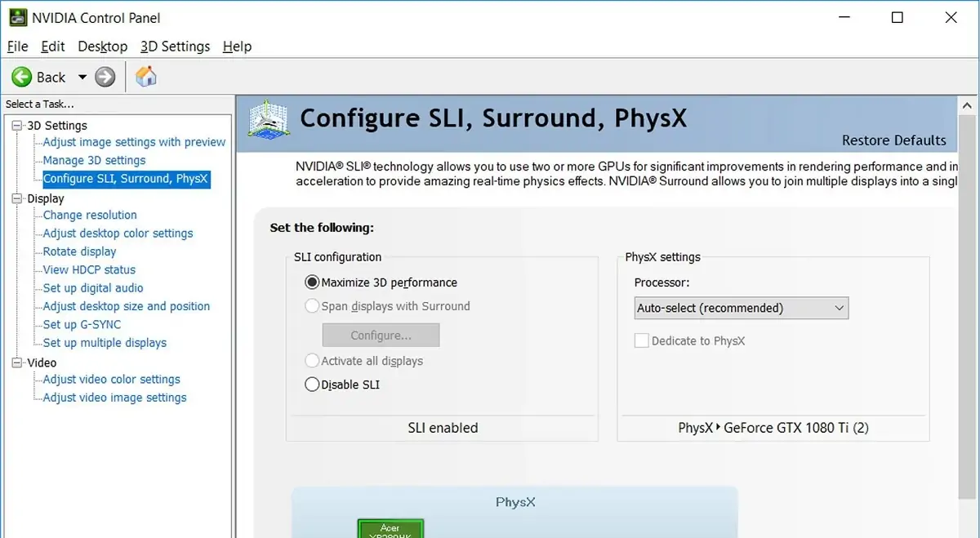Open View HDCP status page
980x538 pixels.
(x=89, y=269)
